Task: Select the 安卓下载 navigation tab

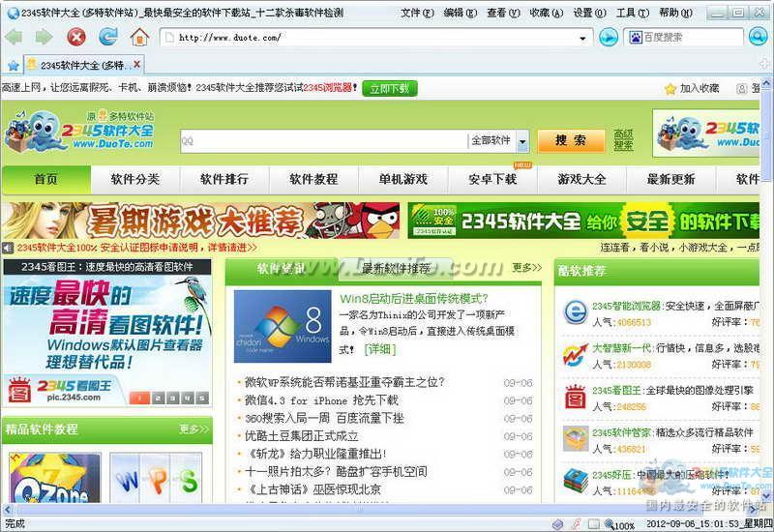Action: pyautogui.click(x=492, y=179)
